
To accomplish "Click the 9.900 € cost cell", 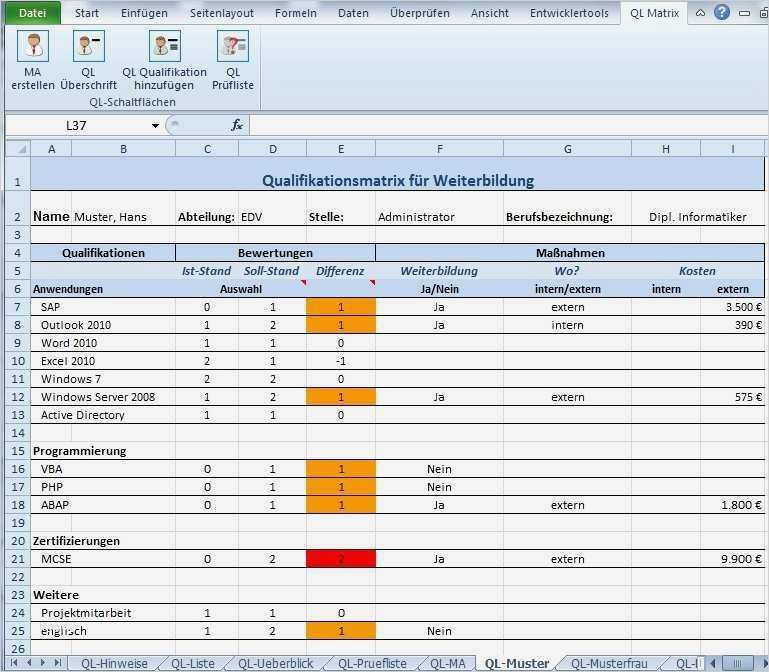I will (x=733, y=559).
